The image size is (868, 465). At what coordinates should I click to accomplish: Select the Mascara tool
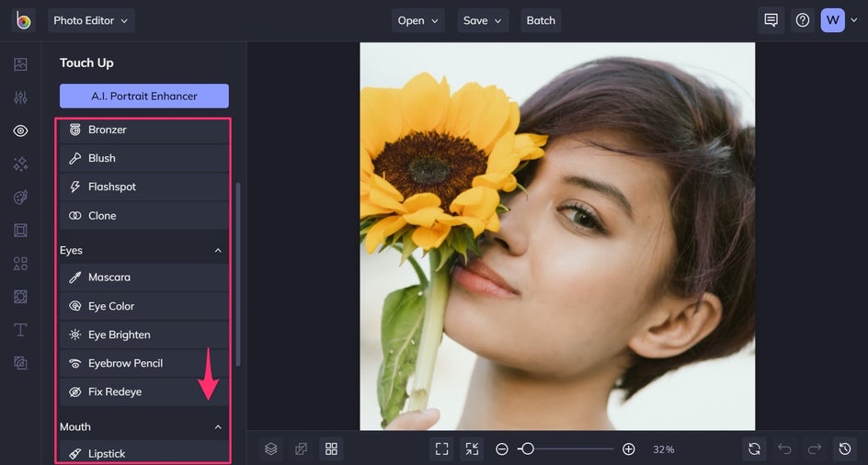click(144, 278)
